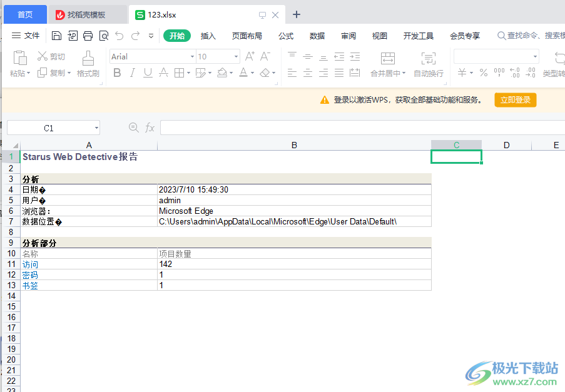
Task: Switch to the 公式 (Formulas) tab
Action: tap(286, 36)
